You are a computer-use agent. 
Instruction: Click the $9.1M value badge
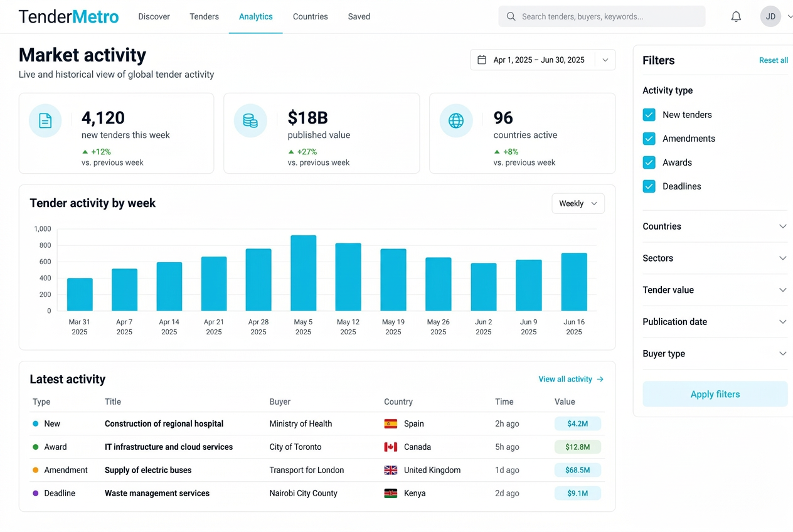[x=577, y=493]
